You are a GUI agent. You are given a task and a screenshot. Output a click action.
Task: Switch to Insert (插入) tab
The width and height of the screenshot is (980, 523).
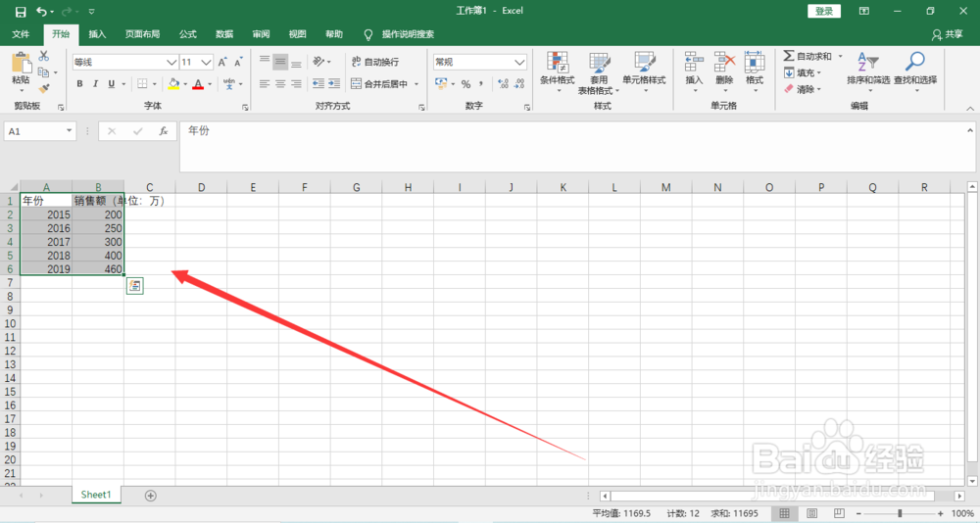click(97, 34)
